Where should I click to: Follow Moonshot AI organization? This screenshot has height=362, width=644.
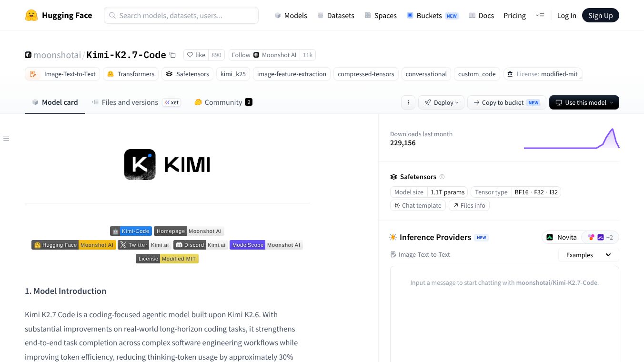click(264, 55)
